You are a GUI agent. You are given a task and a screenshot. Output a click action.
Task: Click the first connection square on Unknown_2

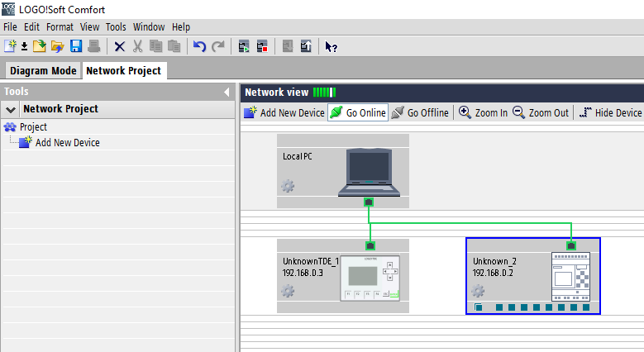coord(499,307)
